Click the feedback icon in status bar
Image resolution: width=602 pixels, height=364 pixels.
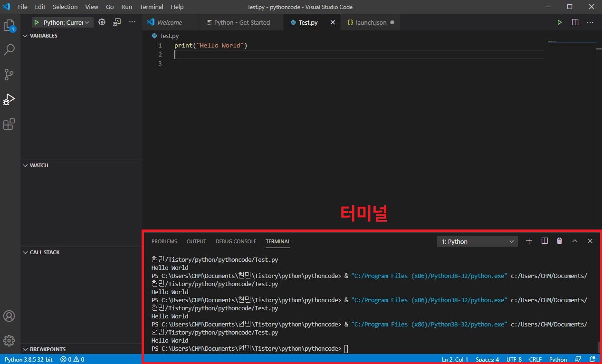click(x=578, y=359)
